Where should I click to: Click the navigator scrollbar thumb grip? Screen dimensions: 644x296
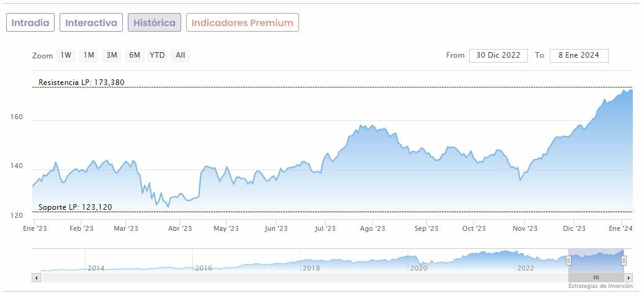(596, 277)
